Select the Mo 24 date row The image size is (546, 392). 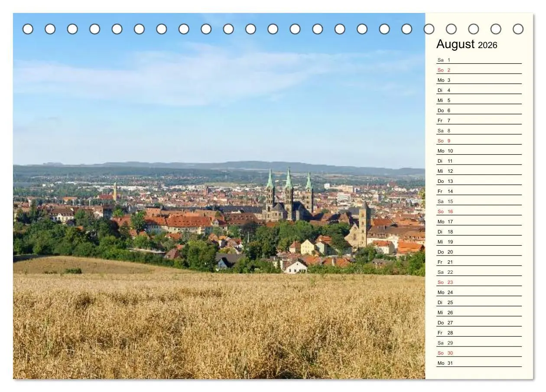pyautogui.click(x=479, y=292)
